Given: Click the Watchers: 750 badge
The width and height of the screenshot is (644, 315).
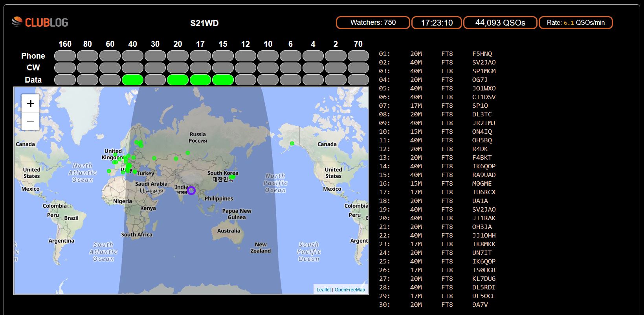Looking at the screenshot, I should [373, 23].
